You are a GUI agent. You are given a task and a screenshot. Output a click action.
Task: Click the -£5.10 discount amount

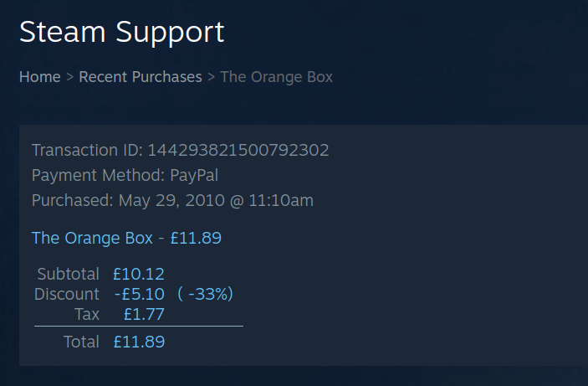click(x=140, y=294)
